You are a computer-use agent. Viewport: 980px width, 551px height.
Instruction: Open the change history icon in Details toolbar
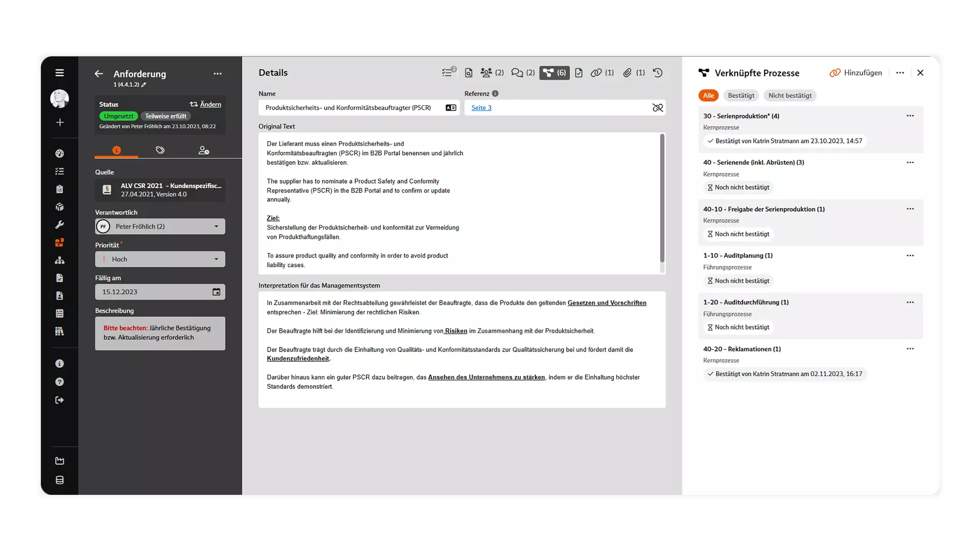[657, 73]
